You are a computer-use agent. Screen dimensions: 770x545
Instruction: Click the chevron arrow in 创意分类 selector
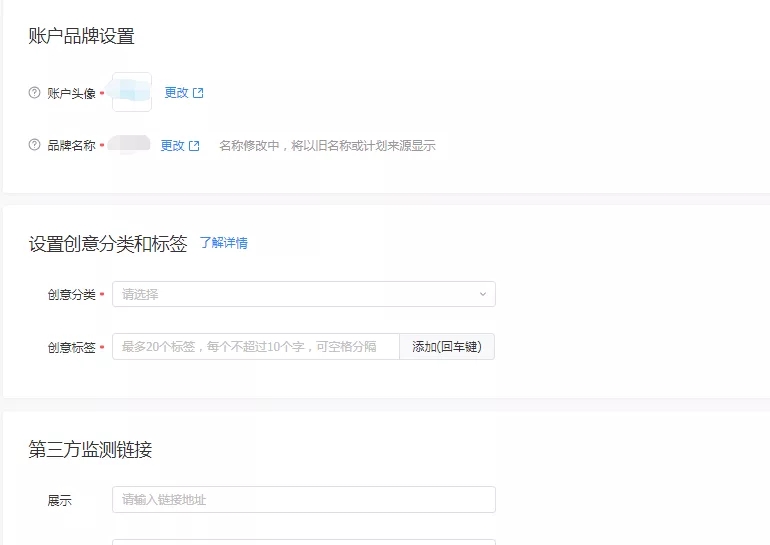tap(482, 294)
